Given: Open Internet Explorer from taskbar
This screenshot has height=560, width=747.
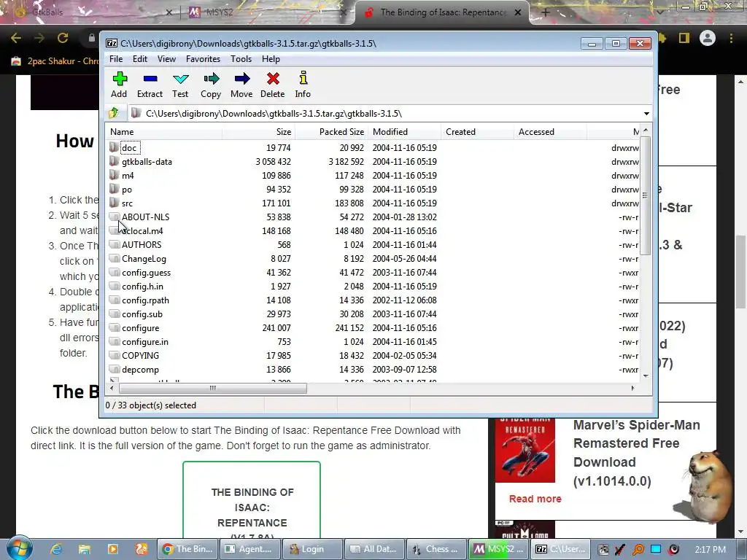Looking at the screenshot, I should 56,549.
